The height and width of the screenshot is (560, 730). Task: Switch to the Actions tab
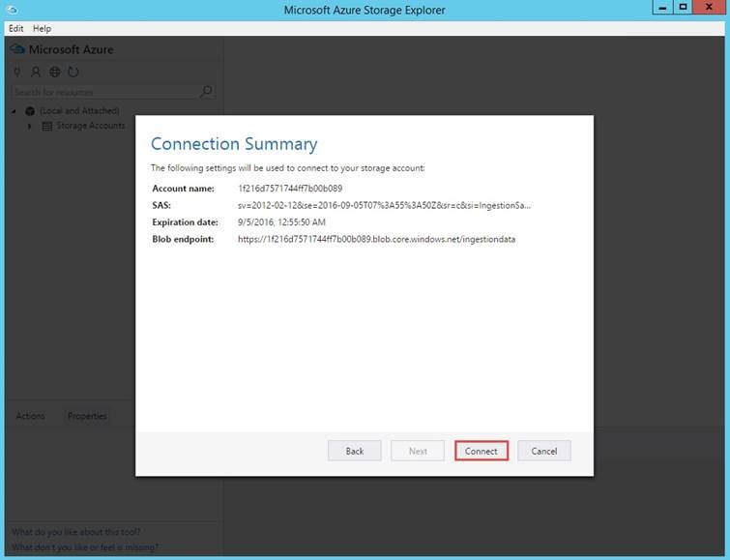(31, 416)
